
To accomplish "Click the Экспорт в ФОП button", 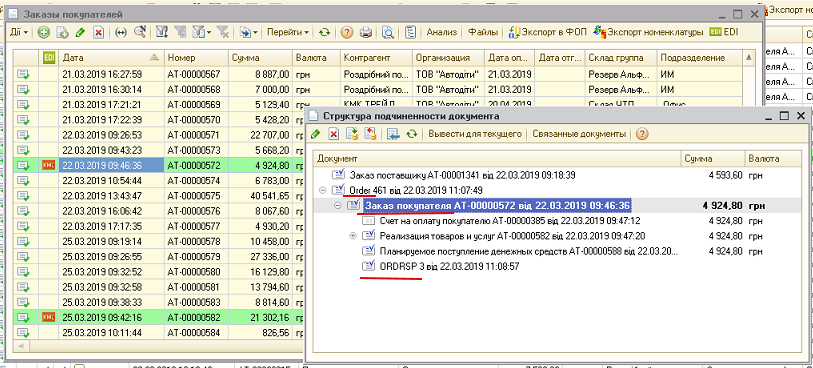I will 547,32.
